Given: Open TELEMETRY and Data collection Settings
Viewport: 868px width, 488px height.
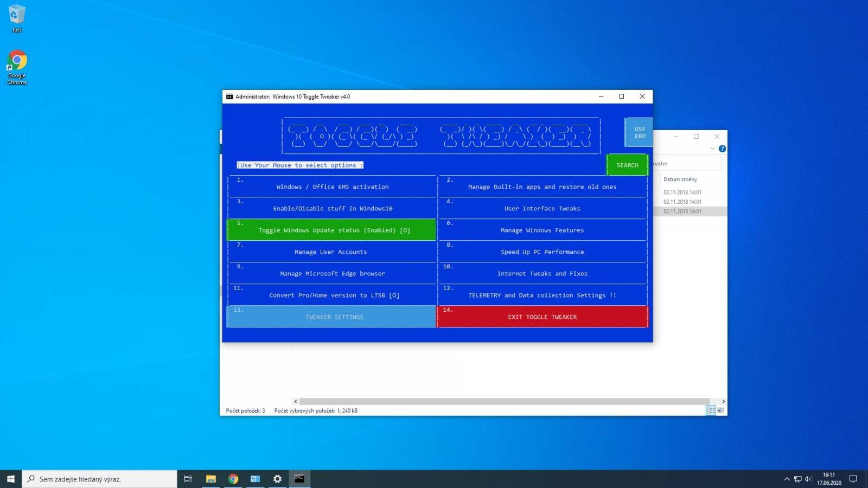Looking at the screenshot, I should coord(542,295).
